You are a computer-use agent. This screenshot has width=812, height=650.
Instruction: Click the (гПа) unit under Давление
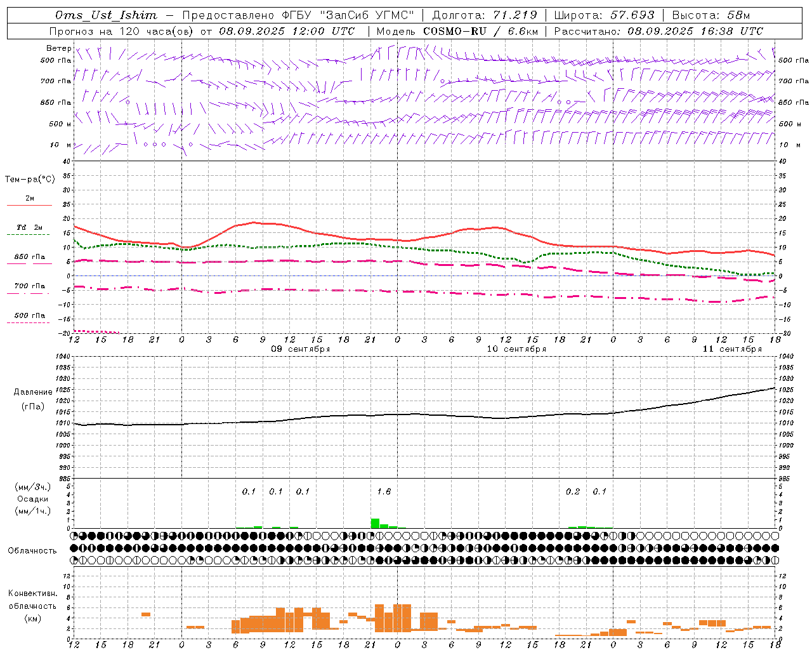tap(33, 407)
